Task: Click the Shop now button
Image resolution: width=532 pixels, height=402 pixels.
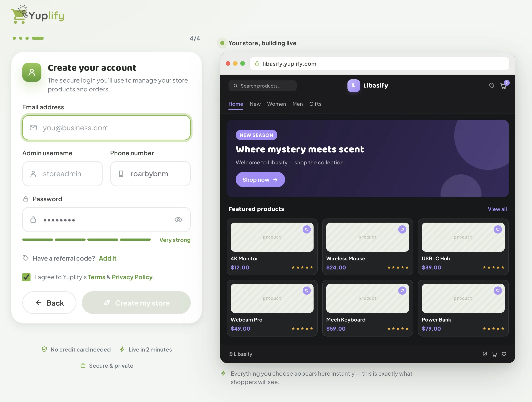Action: (260, 179)
